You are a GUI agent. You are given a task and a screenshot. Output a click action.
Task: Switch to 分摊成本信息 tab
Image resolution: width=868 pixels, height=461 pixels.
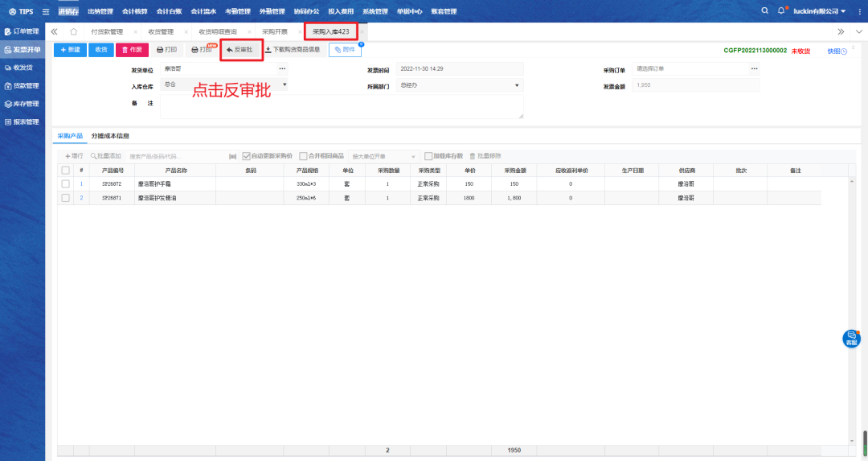coord(110,136)
